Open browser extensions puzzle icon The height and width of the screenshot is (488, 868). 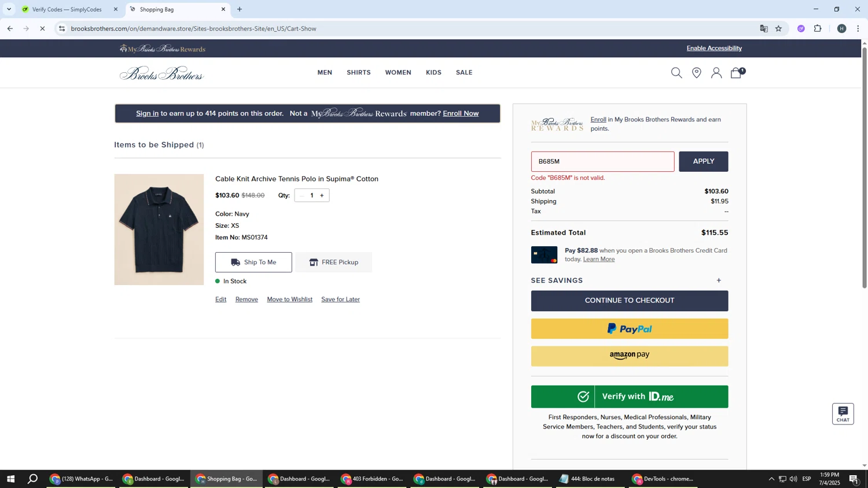818,28
